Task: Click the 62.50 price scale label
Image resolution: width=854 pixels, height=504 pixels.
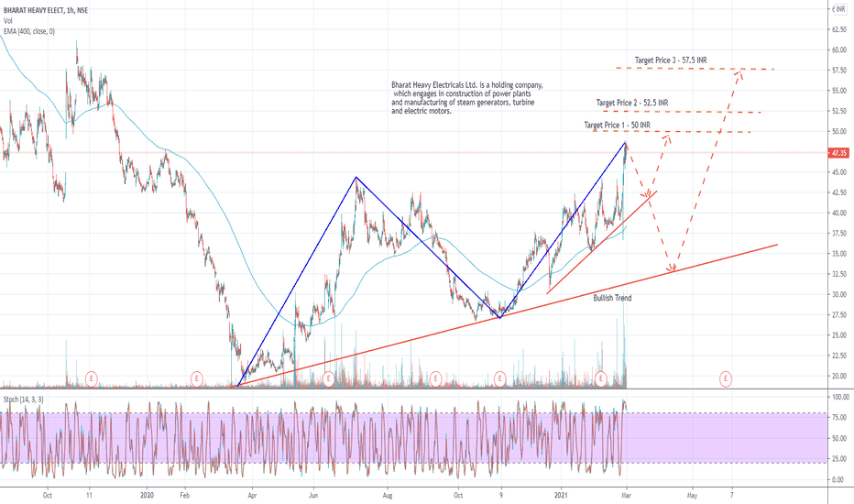Action: [838, 29]
